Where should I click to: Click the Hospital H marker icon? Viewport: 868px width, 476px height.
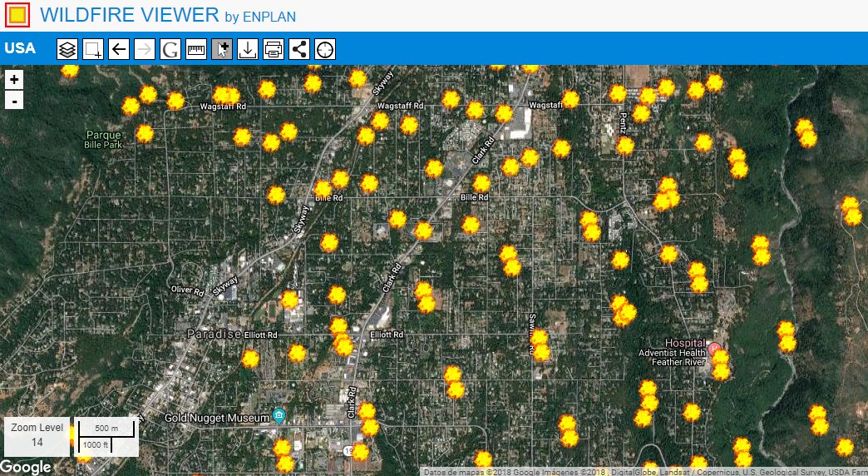714,350
